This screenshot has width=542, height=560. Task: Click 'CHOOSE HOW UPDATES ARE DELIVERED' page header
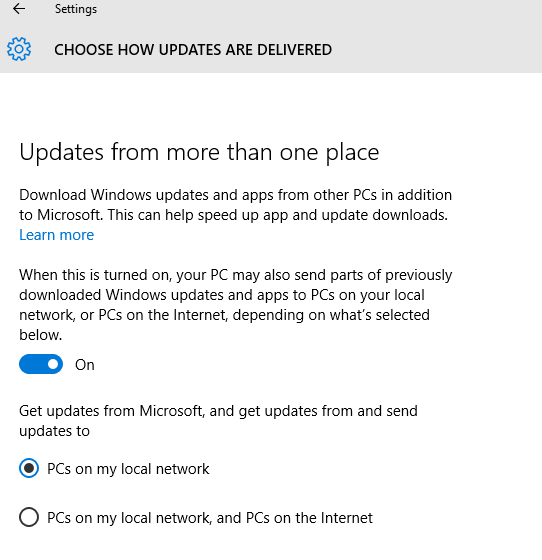click(193, 50)
